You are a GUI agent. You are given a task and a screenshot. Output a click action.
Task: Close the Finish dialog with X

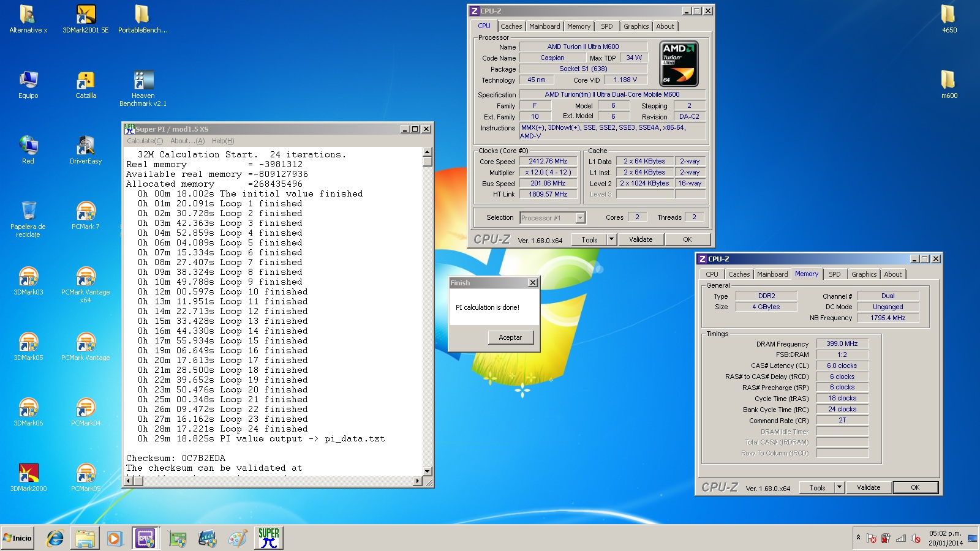coord(533,283)
